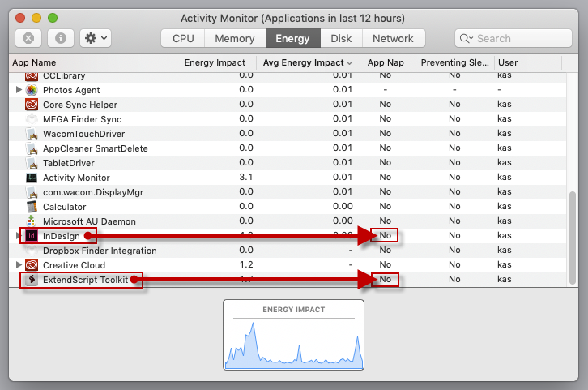Select Dropbox Finder Integration process name
The image size is (588, 390).
pos(100,251)
